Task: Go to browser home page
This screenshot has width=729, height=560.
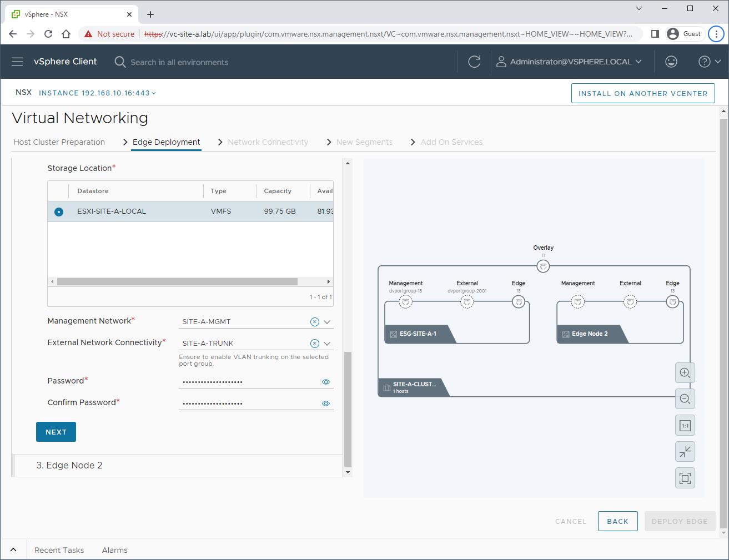Action: 66,34
